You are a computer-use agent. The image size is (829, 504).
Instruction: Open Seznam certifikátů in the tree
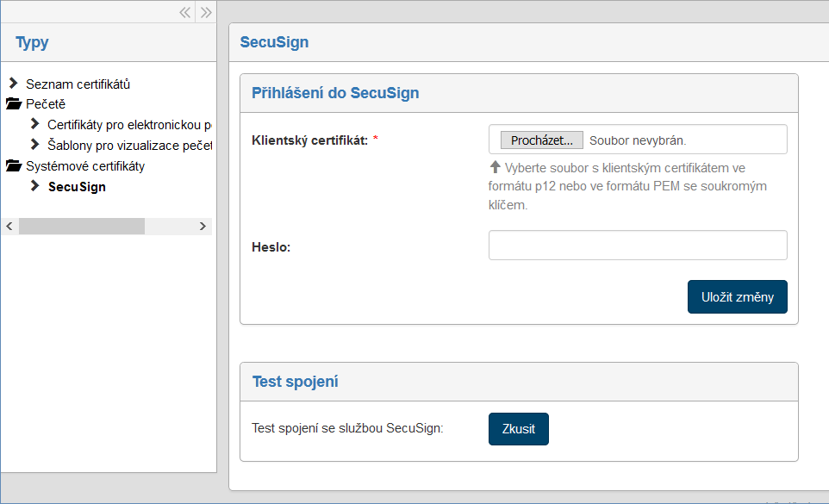78,84
